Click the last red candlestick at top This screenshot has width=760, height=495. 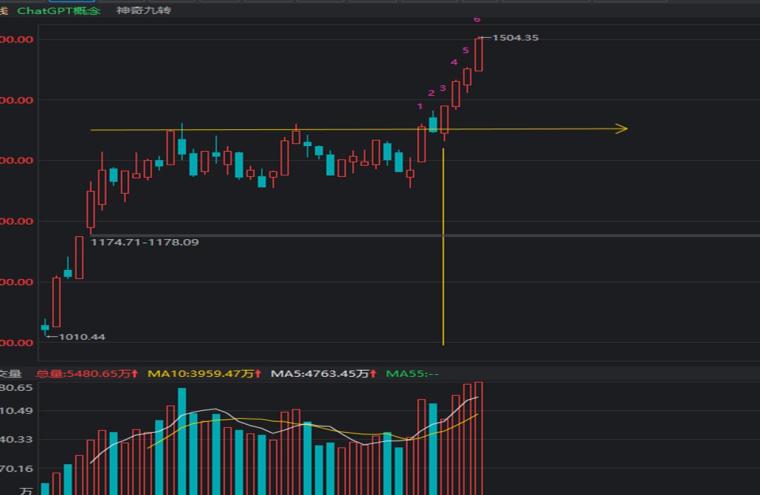[x=478, y=55]
